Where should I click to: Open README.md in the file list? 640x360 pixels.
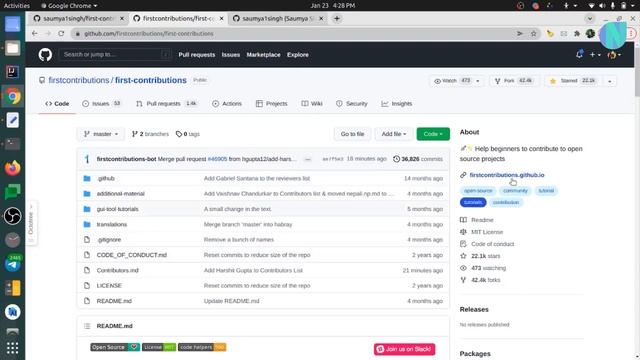tap(114, 301)
